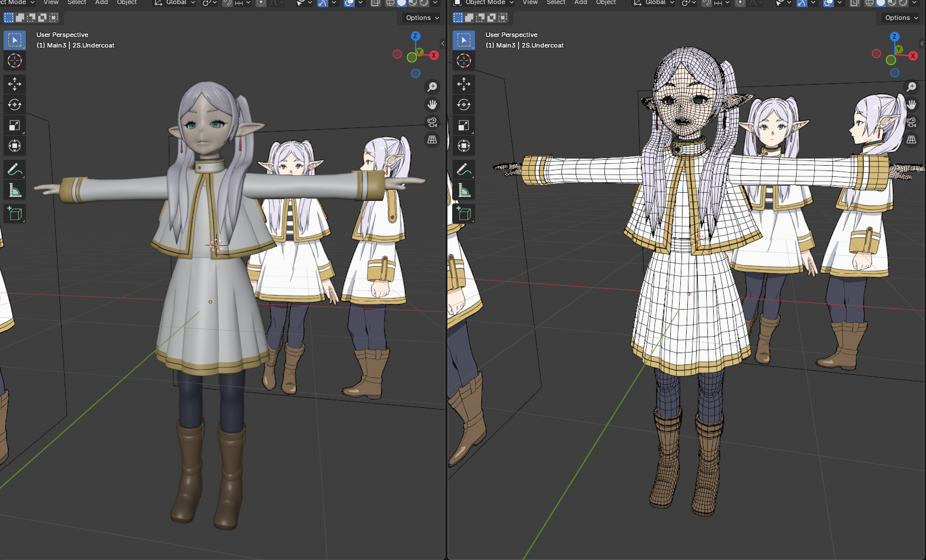Viewport: 926px width, 560px height.
Task: Choose the Rotate tool in left viewport
Action: tap(15, 105)
